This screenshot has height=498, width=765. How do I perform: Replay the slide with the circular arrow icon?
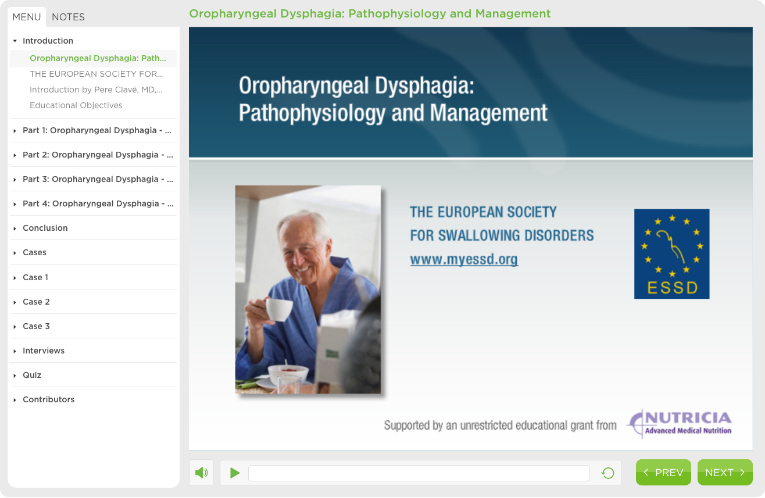(x=608, y=473)
